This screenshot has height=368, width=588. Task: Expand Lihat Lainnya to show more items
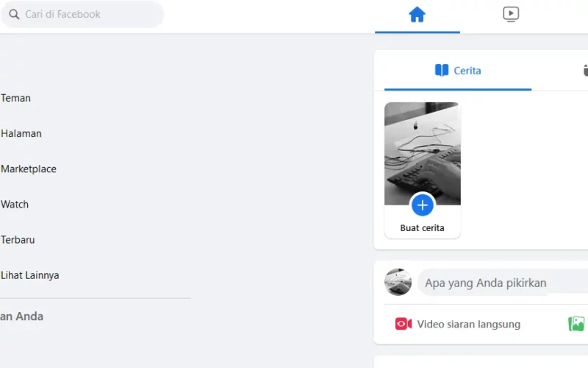click(29, 275)
